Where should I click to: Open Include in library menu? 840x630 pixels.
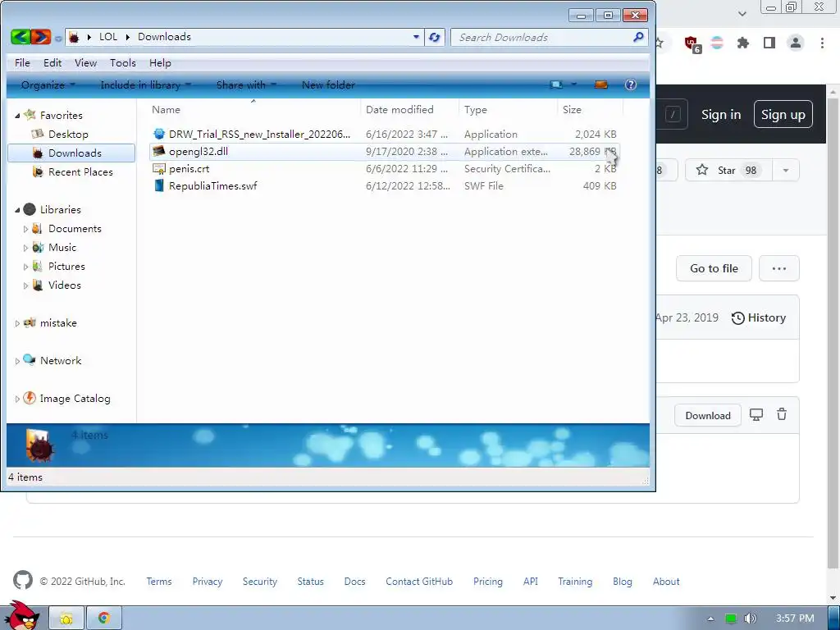[146, 84]
